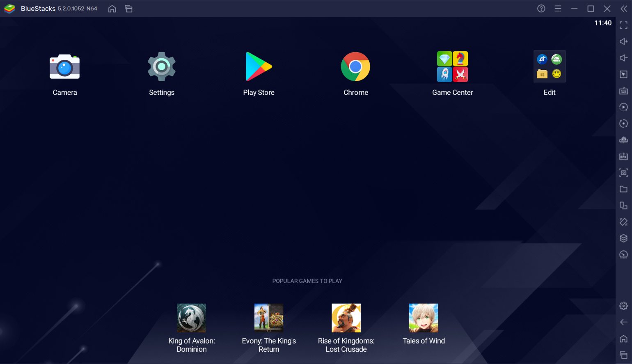Launch Rise of Kingdoms: Lost Crusade
Image resolution: width=632 pixels, height=364 pixels.
(346, 318)
